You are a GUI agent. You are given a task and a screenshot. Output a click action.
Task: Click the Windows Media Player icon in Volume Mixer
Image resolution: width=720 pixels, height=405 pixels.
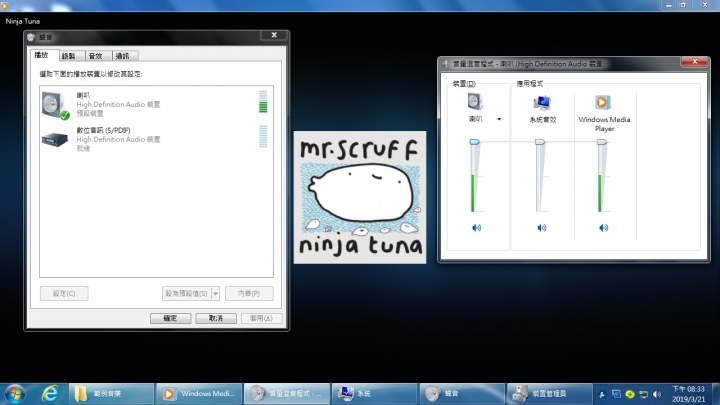pos(603,102)
